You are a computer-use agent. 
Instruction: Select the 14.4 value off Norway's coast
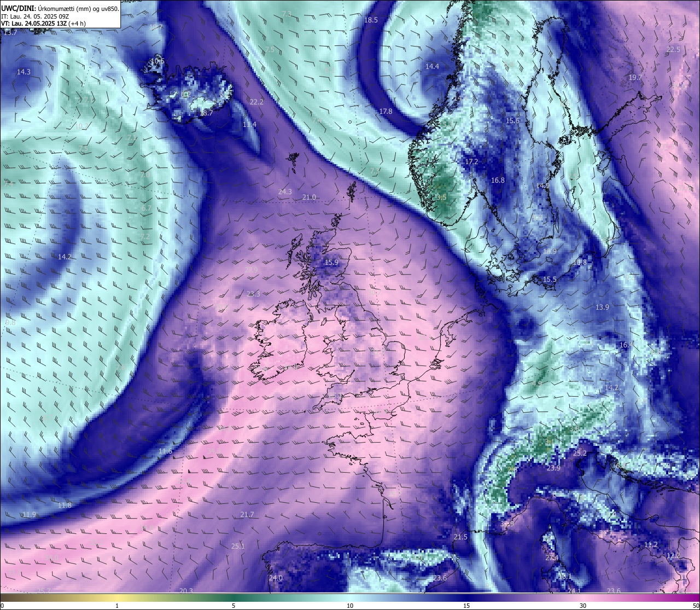(432, 66)
